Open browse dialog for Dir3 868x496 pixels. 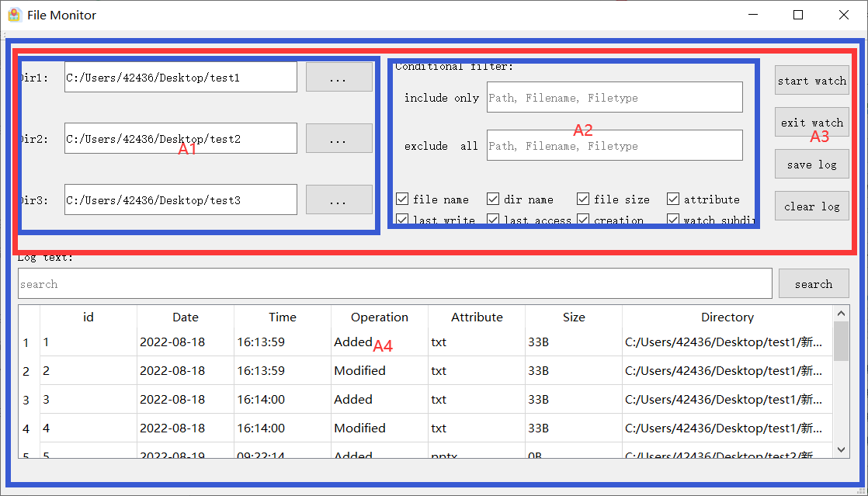tap(339, 199)
